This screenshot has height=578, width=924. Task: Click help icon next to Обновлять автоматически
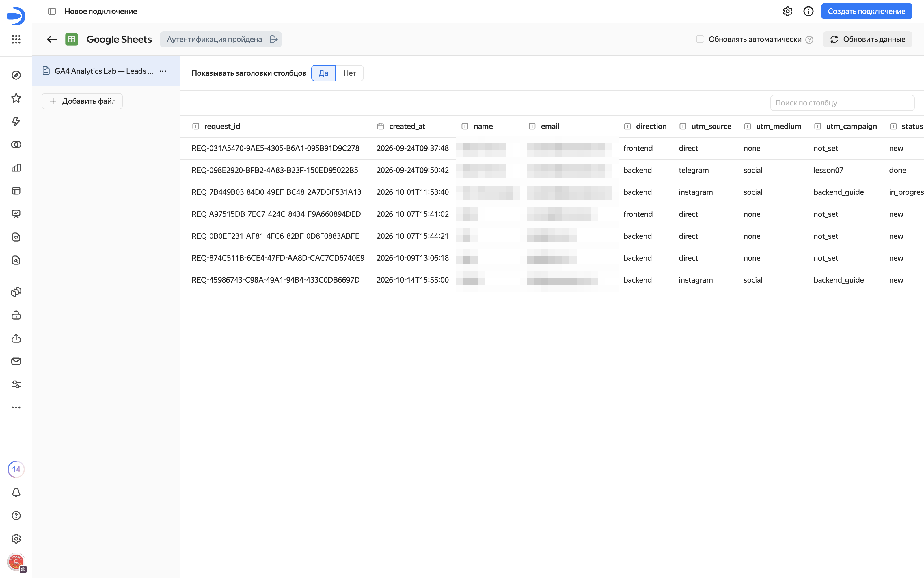(x=809, y=40)
